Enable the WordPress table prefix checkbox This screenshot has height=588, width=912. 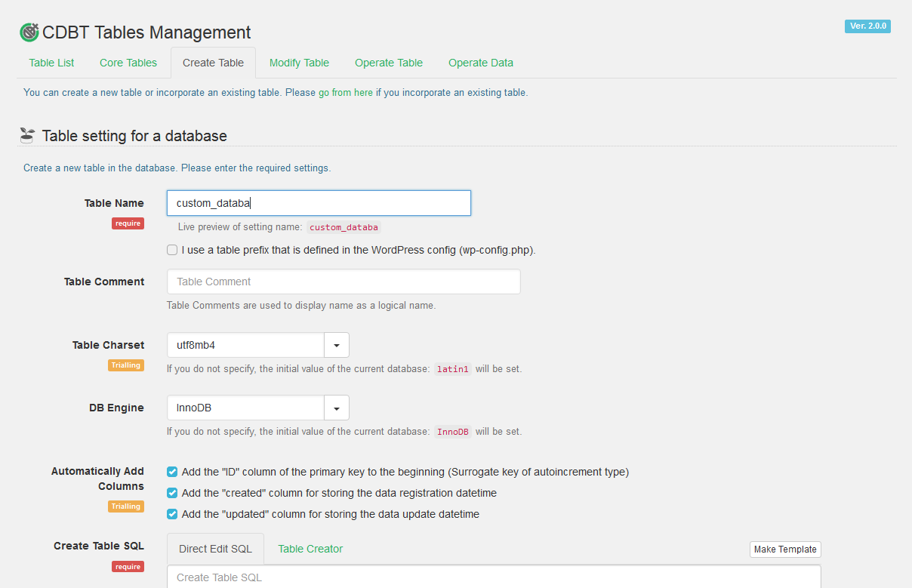pos(172,250)
